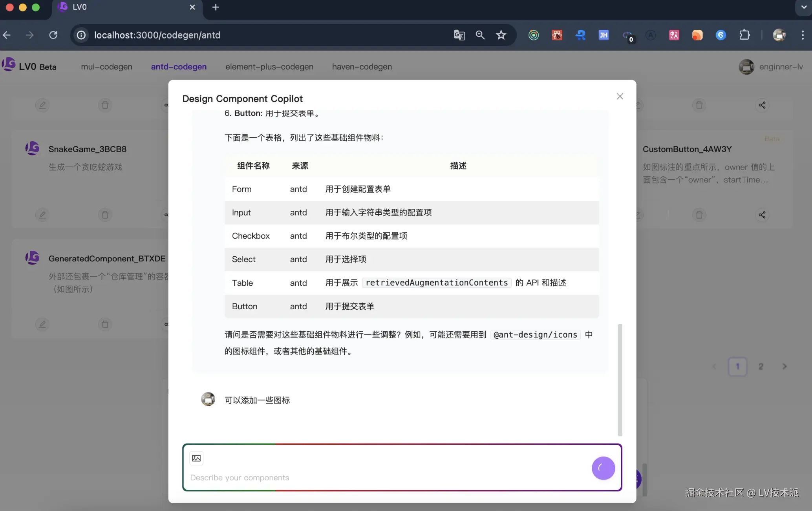Click the share icon on CustomButton_4AW3Y card
812x511 pixels.
point(762,215)
